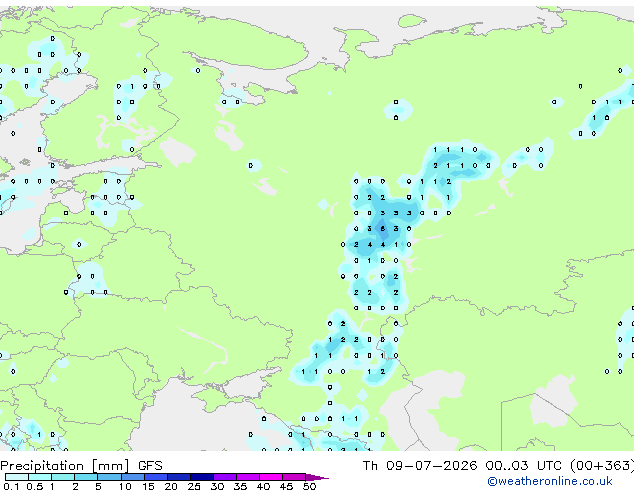Screen dimensions: 634x490
Task: Click the '50' legend scale label
Action: (x=309, y=486)
